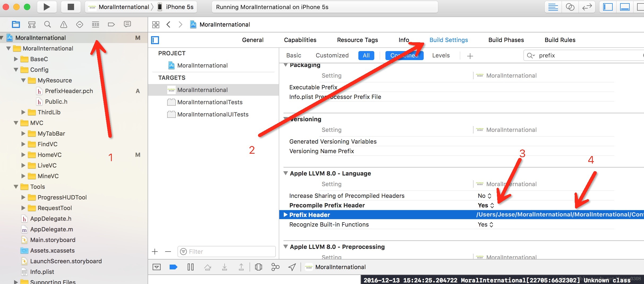Select the Customized settings filter
This screenshot has width=644, height=284.
[x=332, y=56]
